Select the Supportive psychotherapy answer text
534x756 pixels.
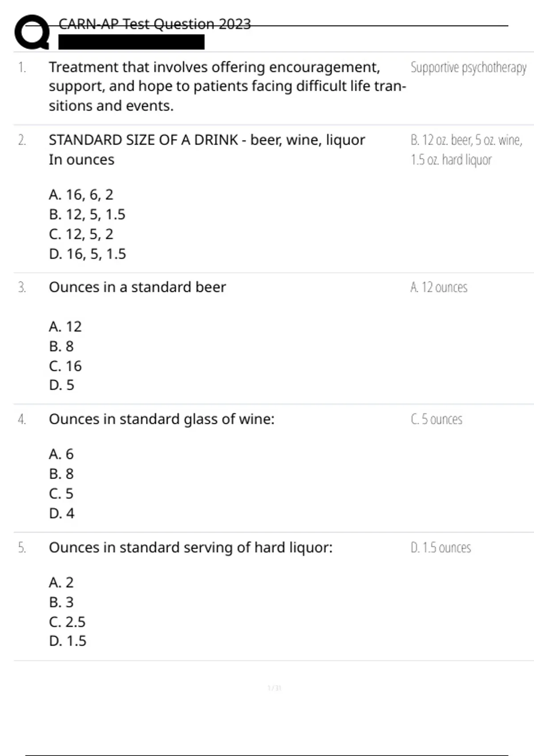click(x=468, y=68)
